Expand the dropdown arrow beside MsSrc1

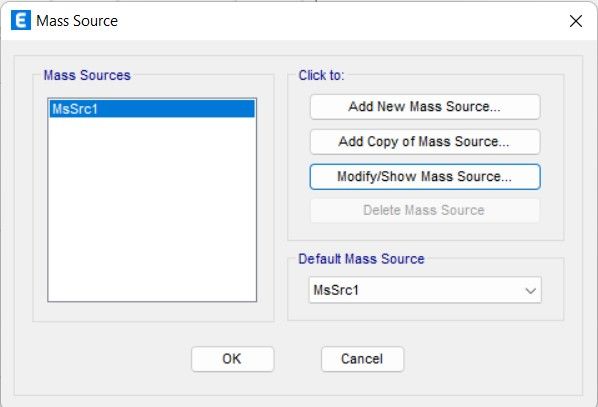(x=530, y=291)
